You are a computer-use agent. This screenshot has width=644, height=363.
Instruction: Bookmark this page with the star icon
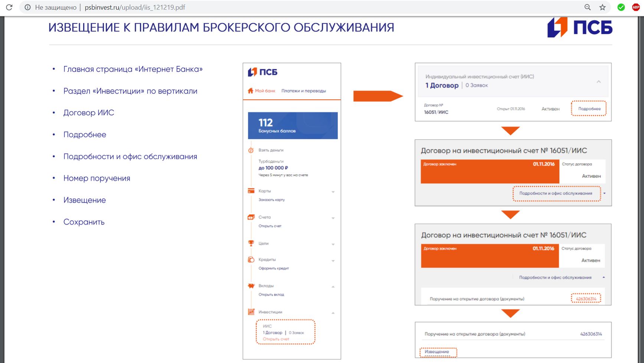pyautogui.click(x=602, y=7)
